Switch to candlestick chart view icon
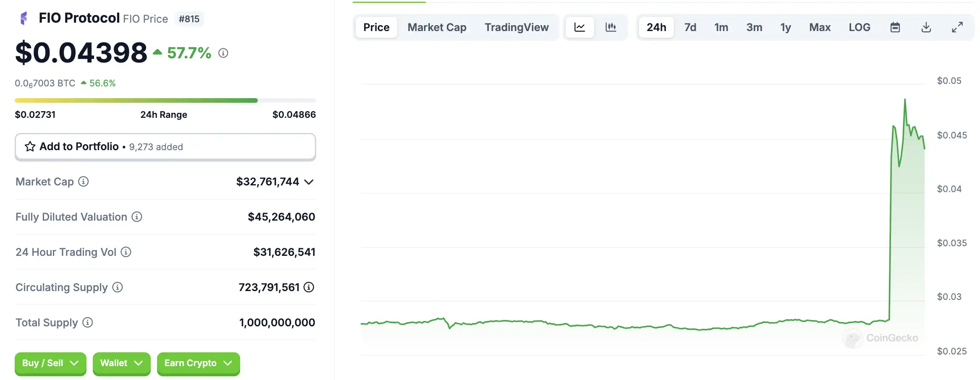The width and height of the screenshot is (980, 380). [611, 28]
